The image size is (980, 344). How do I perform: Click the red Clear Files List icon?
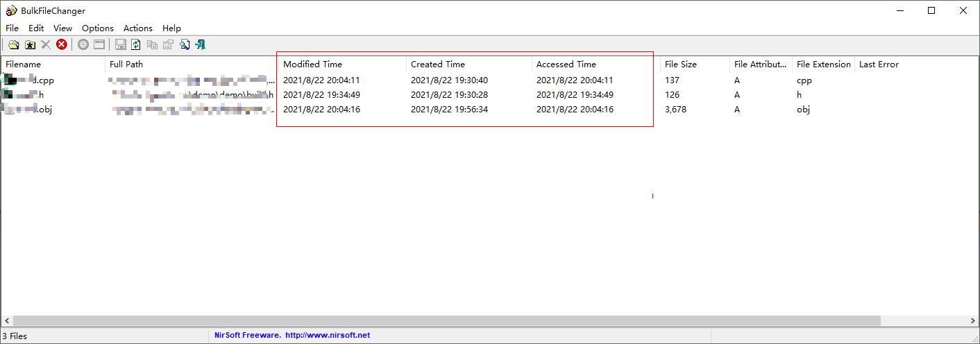(62, 45)
